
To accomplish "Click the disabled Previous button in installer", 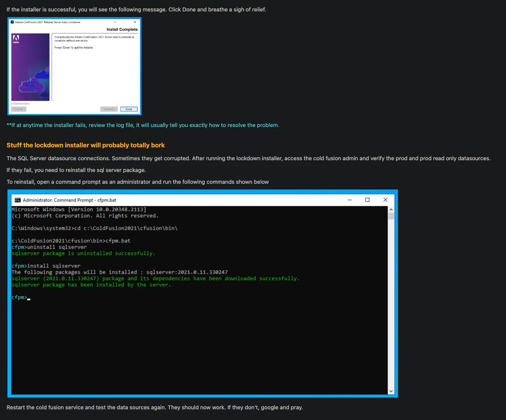I will tap(109, 109).
